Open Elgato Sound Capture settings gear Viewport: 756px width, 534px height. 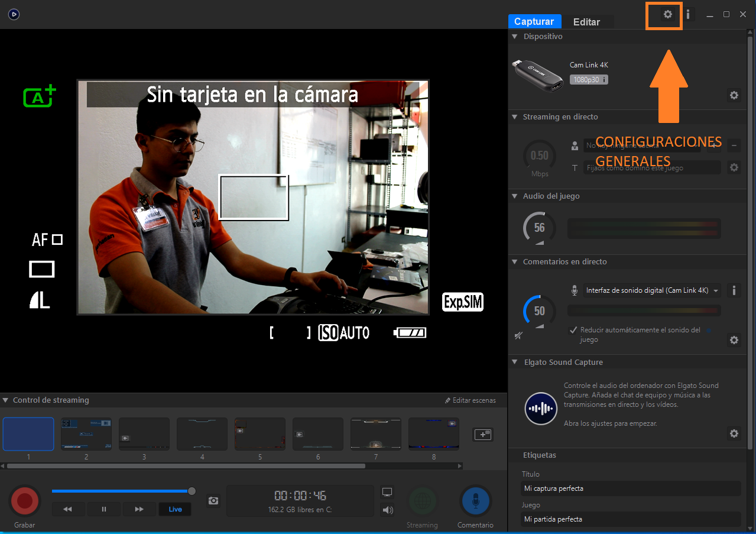click(734, 433)
